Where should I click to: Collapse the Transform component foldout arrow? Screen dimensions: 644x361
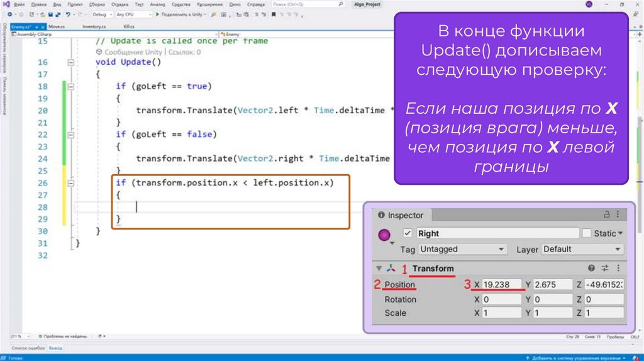coord(379,269)
